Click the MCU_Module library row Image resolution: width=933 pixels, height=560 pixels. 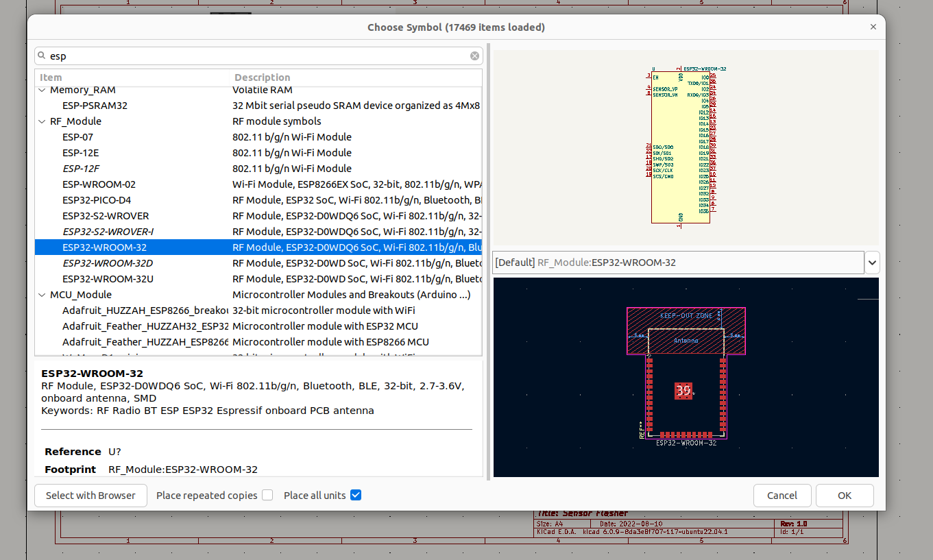click(x=258, y=295)
